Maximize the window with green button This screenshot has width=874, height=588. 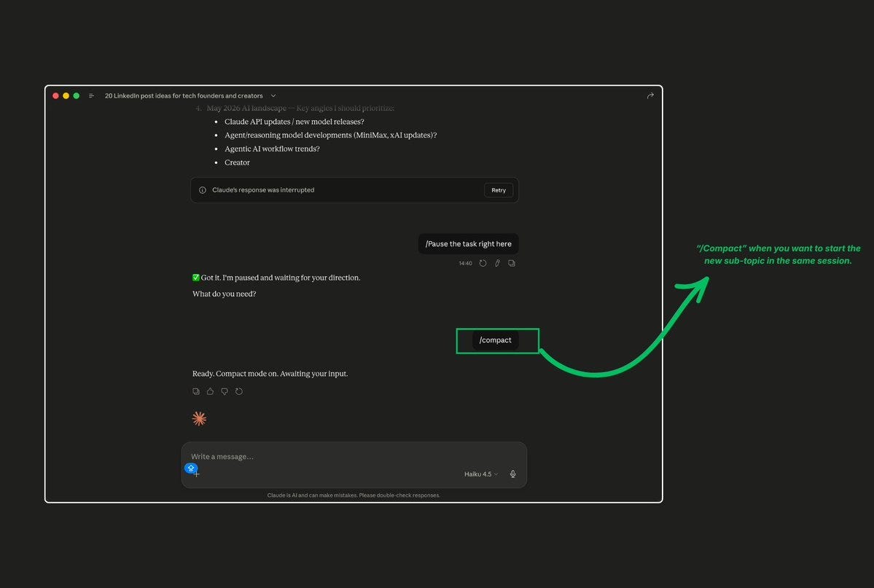tap(77, 96)
